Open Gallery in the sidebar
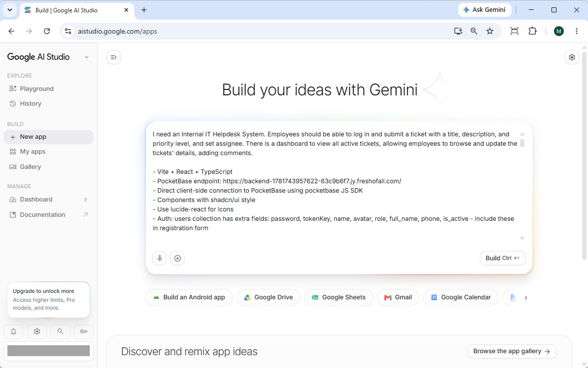The width and height of the screenshot is (588, 368). click(48, 167)
